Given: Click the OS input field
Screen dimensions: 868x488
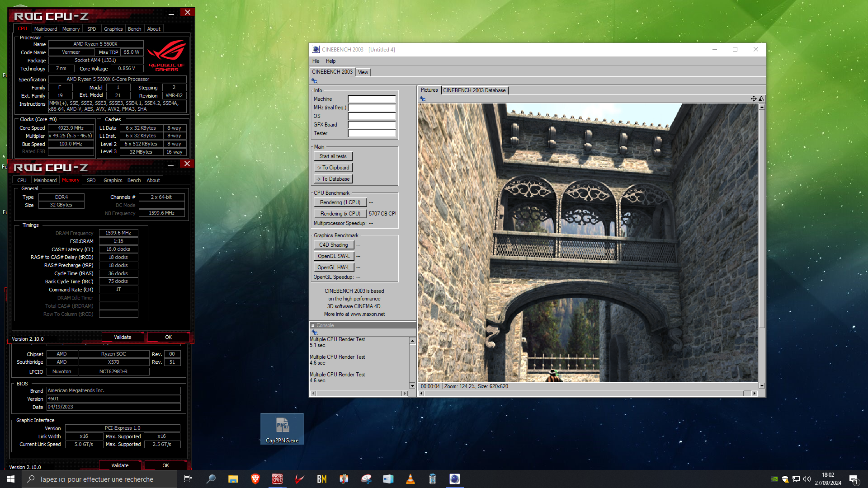Looking at the screenshot, I should click(372, 116).
